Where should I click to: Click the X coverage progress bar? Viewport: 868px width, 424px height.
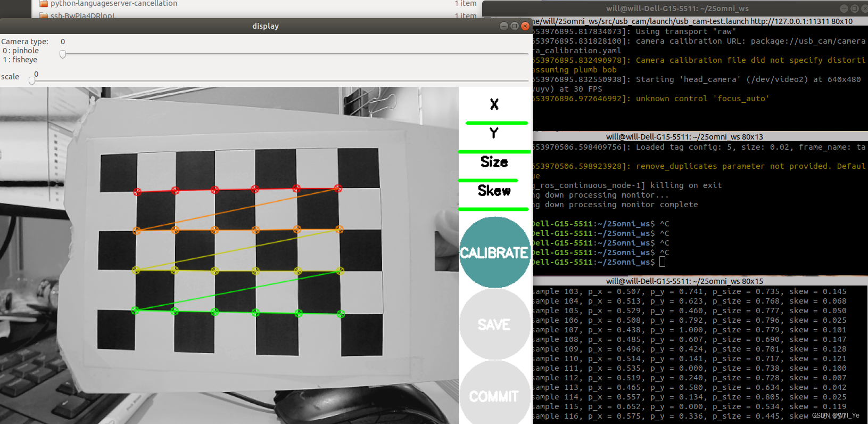(497, 123)
